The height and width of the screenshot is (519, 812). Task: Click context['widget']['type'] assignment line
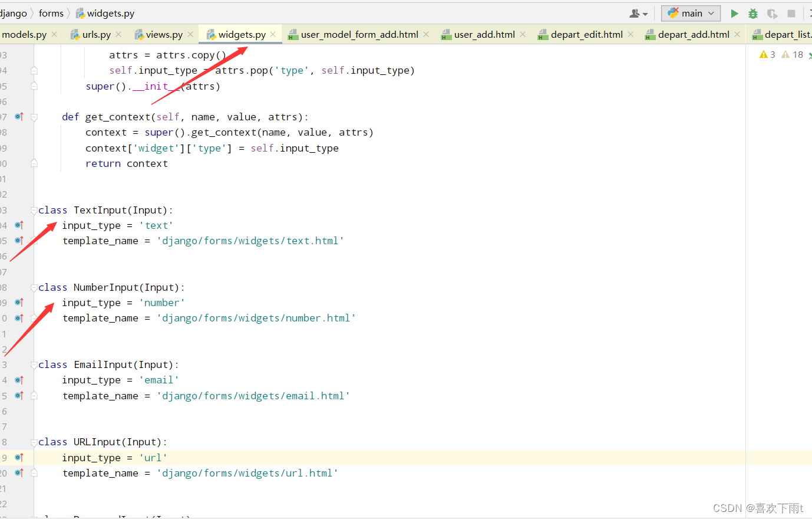(212, 148)
